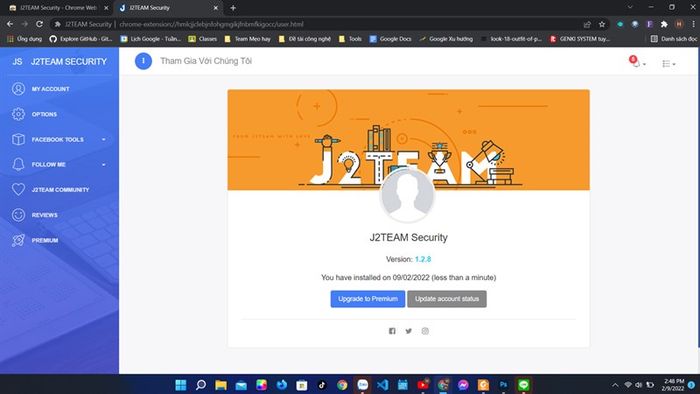Click the Follow Me bell icon
This screenshot has width=700, height=394.
pyautogui.click(x=18, y=165)
